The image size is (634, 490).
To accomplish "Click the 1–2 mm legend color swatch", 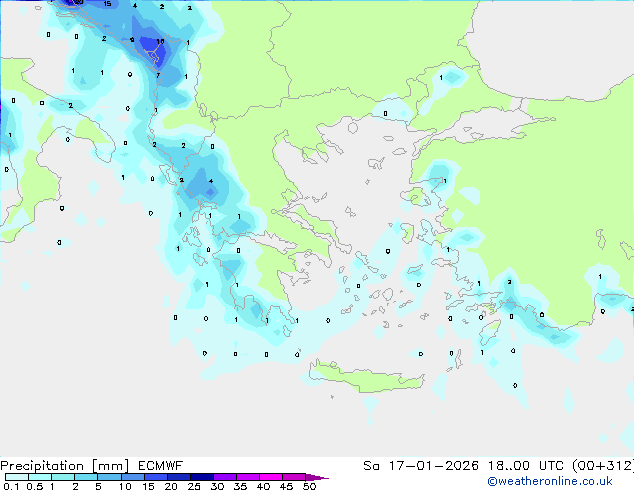I will [x=63, y=477].
